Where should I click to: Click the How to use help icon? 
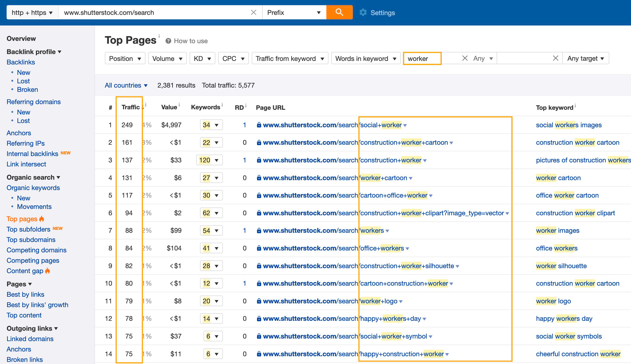(x=168, y=41)
